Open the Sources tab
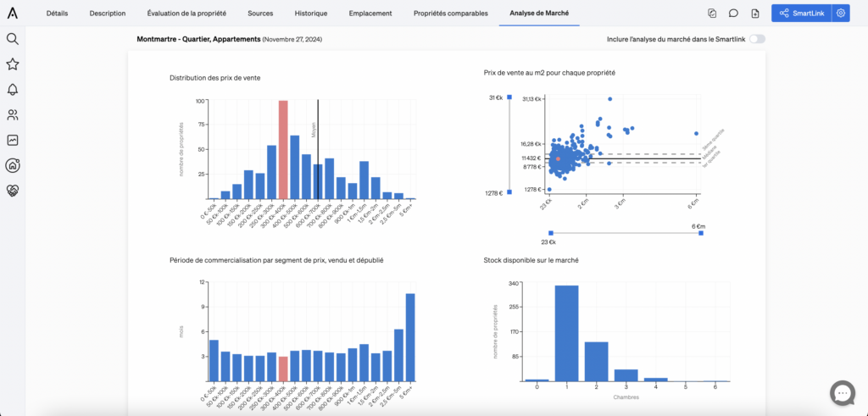This screenshot has width=868, height=416. tap(260, 14)
